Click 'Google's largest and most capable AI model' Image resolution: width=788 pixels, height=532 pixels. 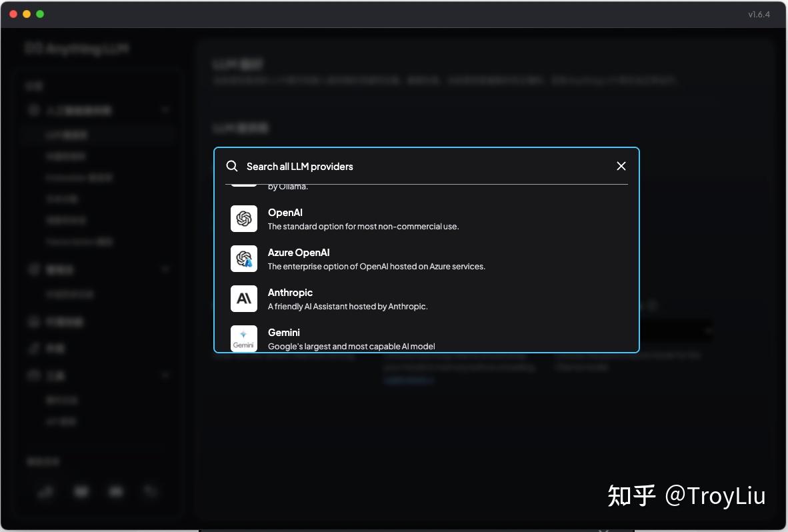pyautogui.click(x=351, y=346)
